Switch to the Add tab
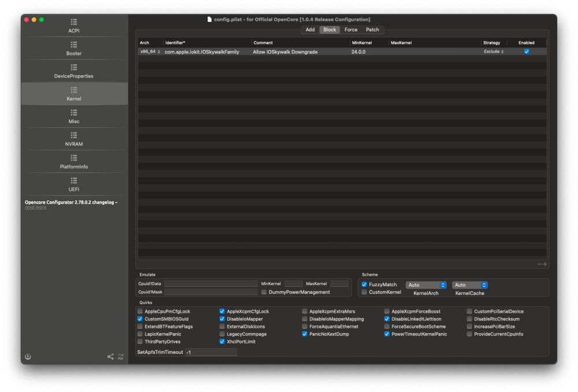 (x=310, y=29)
